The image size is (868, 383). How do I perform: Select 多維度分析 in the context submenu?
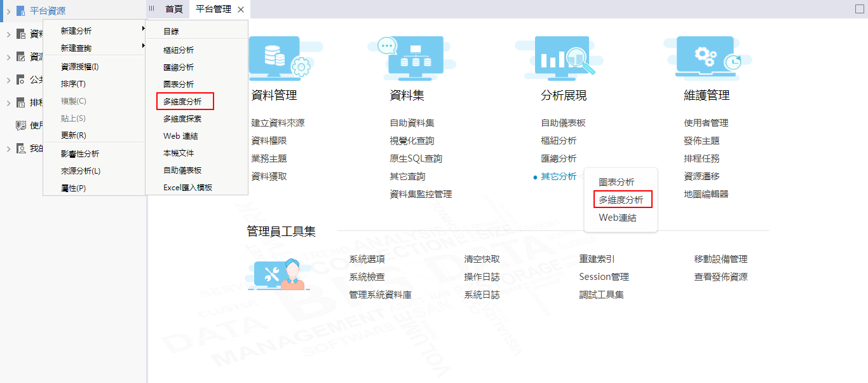point(183,101)
